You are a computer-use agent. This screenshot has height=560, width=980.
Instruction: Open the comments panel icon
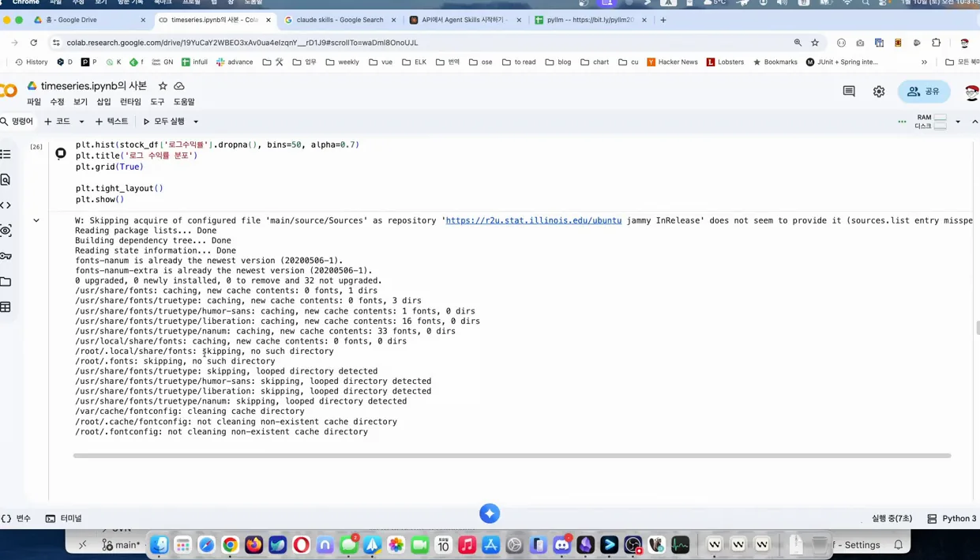pos(849,92)
